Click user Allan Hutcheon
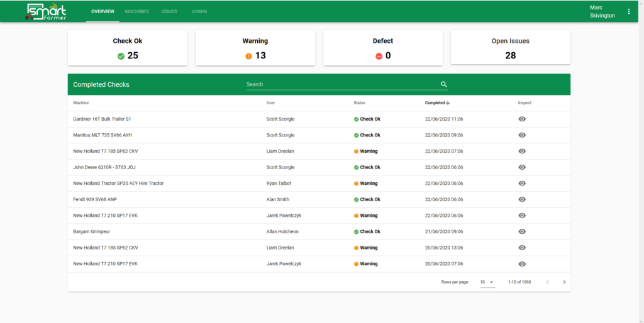Screen dimensions: 644x323 [282, 231]
